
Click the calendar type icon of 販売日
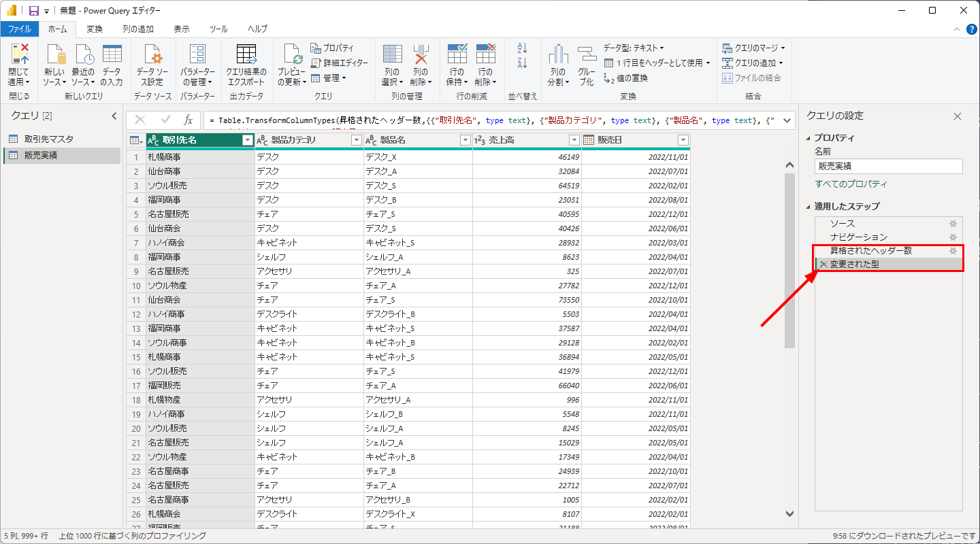[x=589, y=140]
